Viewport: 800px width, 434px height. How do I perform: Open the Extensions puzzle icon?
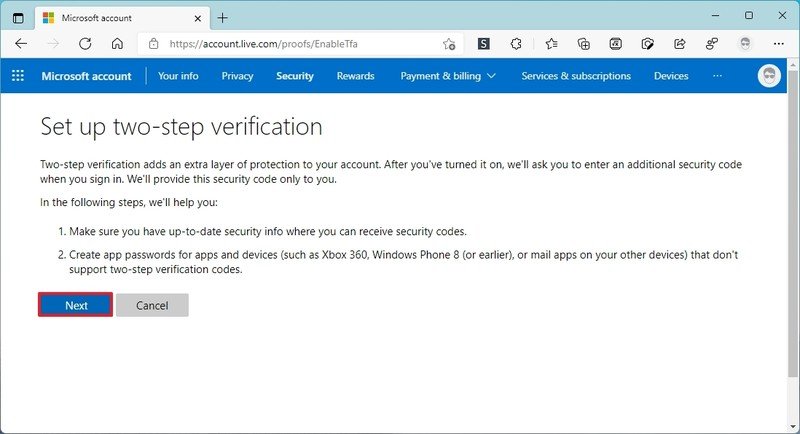coord(516,44)
